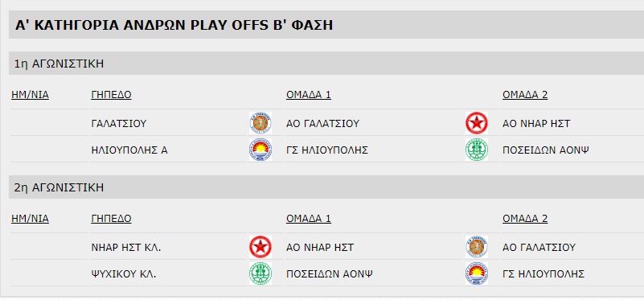644x300 pixels.
Task: Click the ΑΟ ΓΑΛΑΤΣΙΟΥ logo in round 2
Action: coord(477,247)
